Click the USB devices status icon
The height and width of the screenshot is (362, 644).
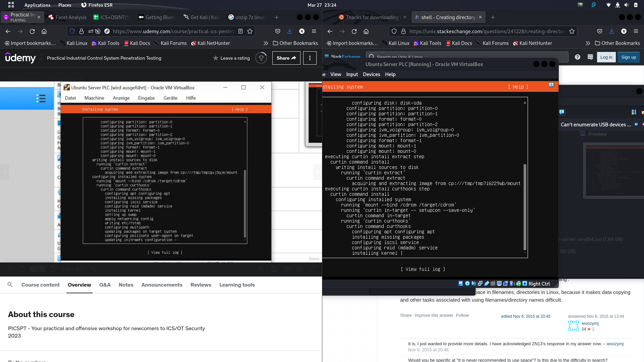click(487, 284)
